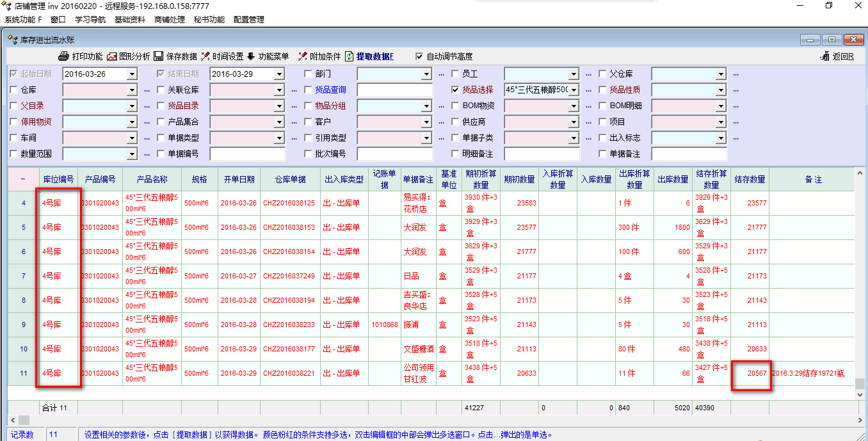Image resolution: width=868 pixels, height=441 pixels.
Task: Toggle the 自动调节高度 checkbox
Action: point(419,56)
